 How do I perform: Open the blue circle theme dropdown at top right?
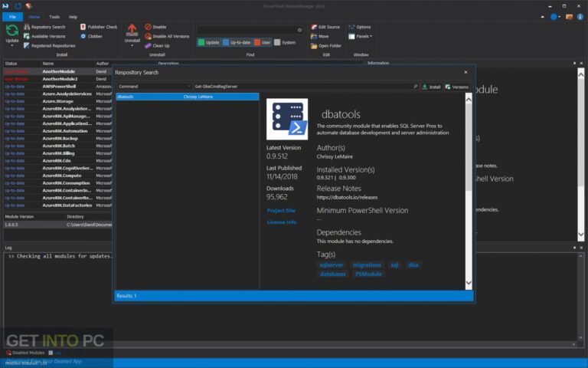(555, 17)
